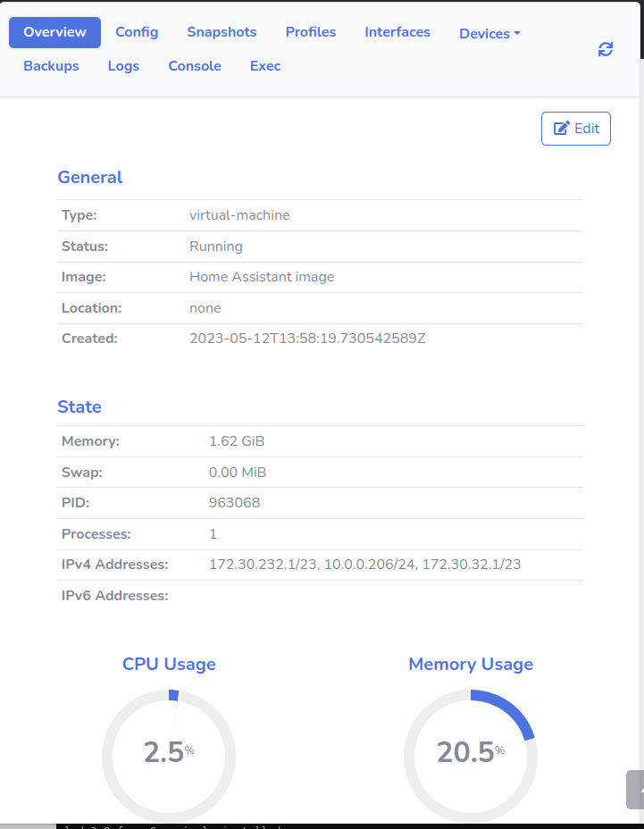Click the State section heading

(x=79, y=406)
